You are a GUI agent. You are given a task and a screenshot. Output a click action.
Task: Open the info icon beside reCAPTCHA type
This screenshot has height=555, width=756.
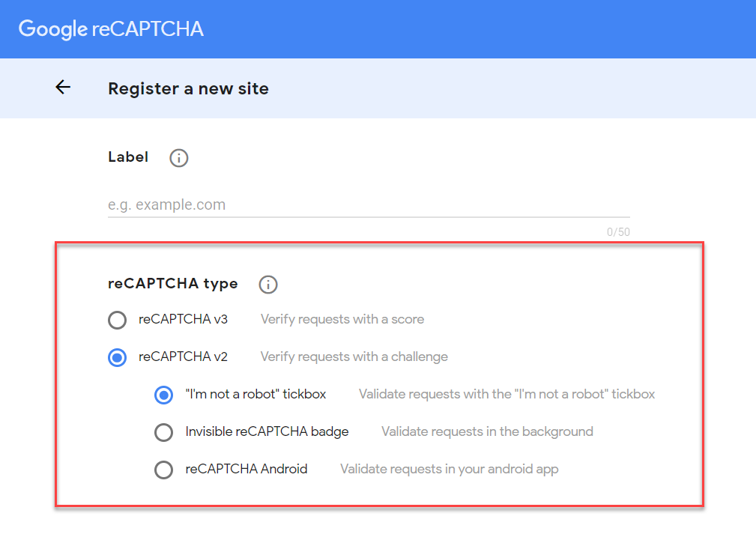tap(268, 285)
